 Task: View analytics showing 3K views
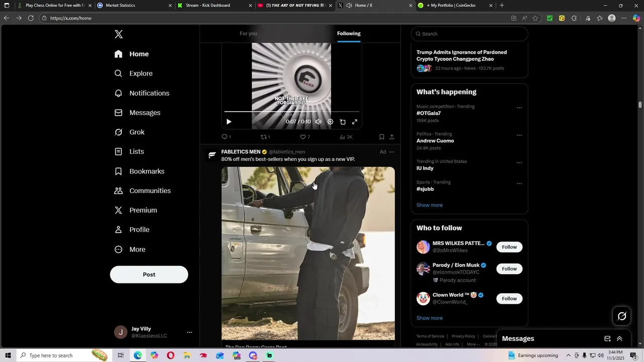(346, 137)
